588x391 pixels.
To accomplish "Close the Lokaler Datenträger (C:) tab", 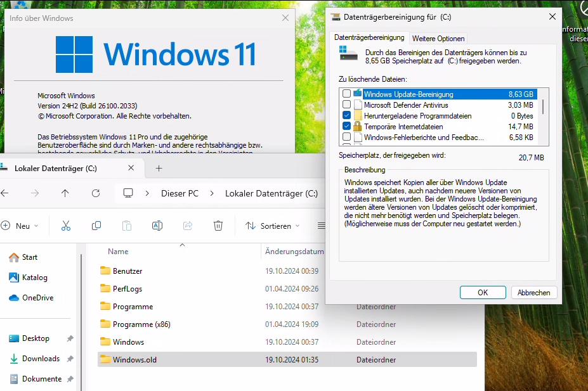I will pyautogui.click(x=131, y=168).
